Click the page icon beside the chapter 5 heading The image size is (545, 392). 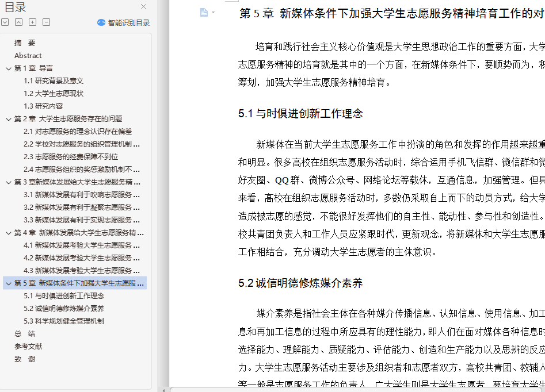click(204, 13)
